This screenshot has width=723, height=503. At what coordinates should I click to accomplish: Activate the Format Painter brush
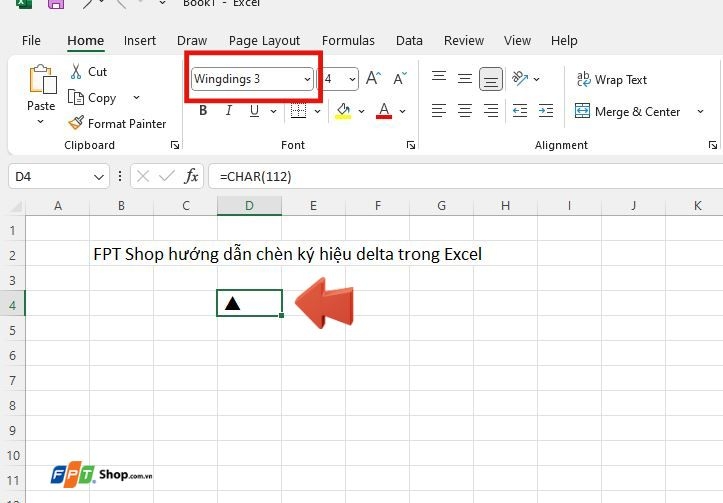pos(76,123)
